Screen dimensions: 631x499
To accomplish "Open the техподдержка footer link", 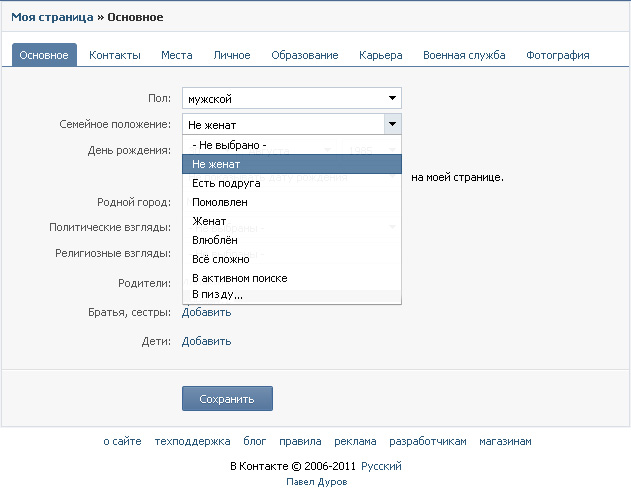I will coord(192,441).
